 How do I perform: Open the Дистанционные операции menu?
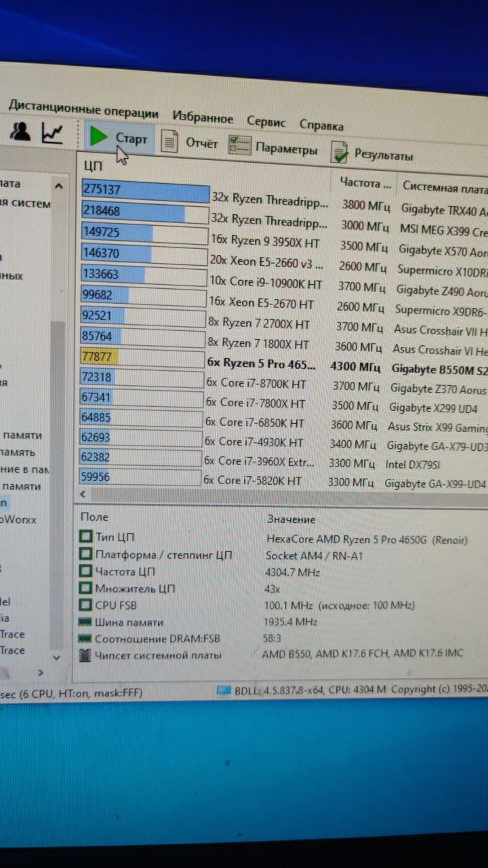(83, 108)
